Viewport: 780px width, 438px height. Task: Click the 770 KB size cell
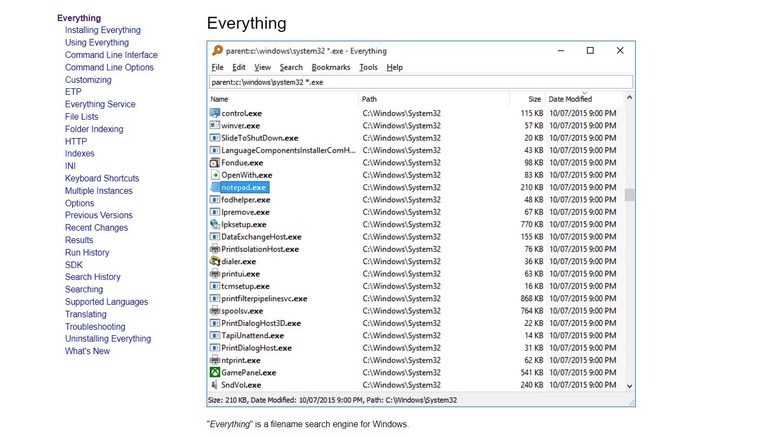point(532,224)
